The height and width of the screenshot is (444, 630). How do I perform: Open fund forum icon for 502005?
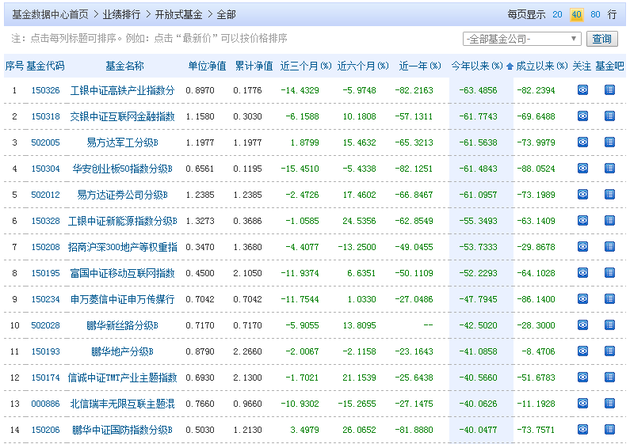(610, 142)
